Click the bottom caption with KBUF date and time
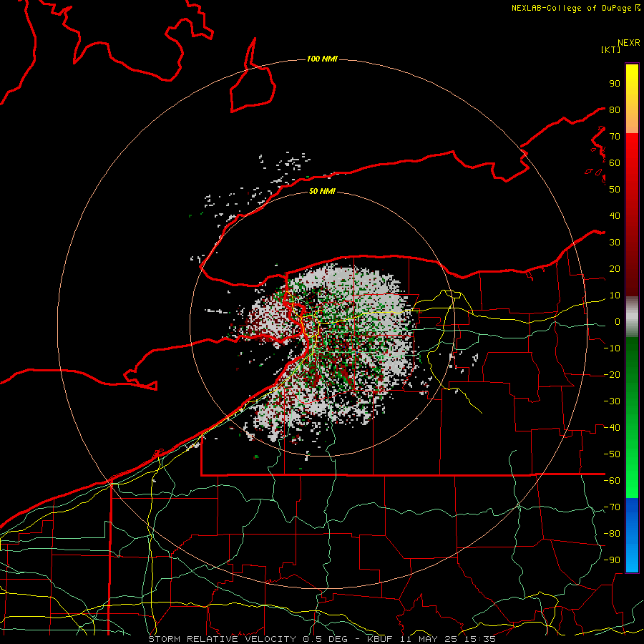The width and height of the screenshot is (644, 644). tap(321, 639)
